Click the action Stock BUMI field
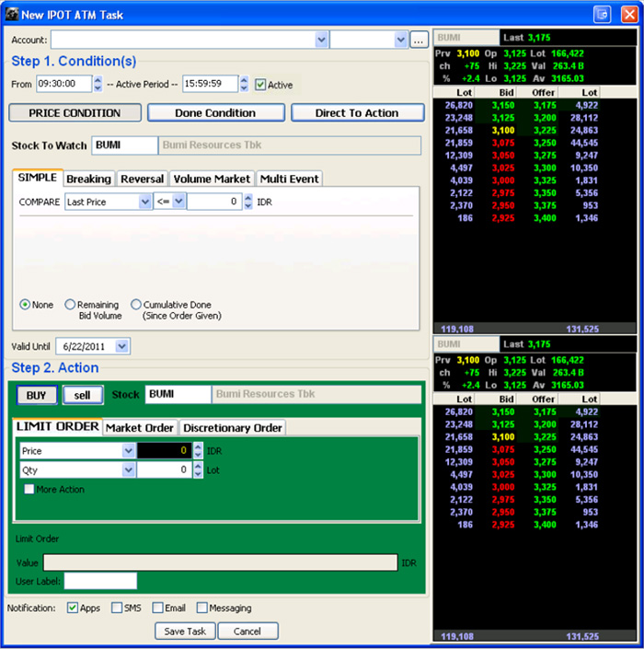This screenshot has width=644, height=649. pos(178,394)
